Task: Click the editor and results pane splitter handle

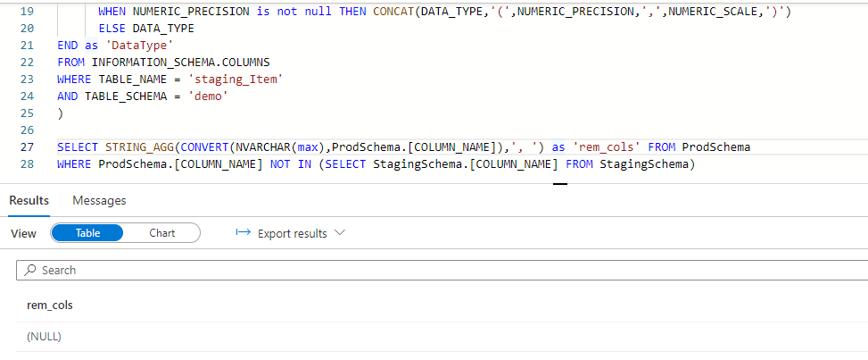Action: tap(560, 183)
